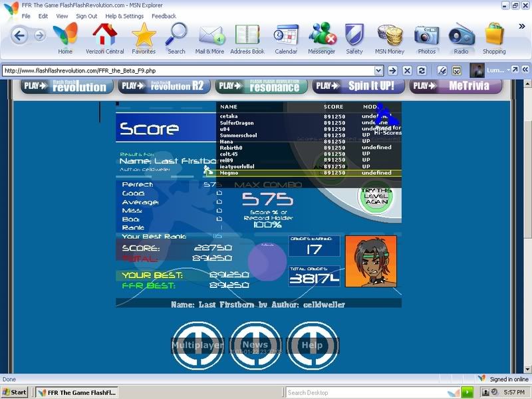The height and width of the screenshot is (399, 532).
Task: Expand the address bar dropdown arrow
Action: click(x=378, y=70)
